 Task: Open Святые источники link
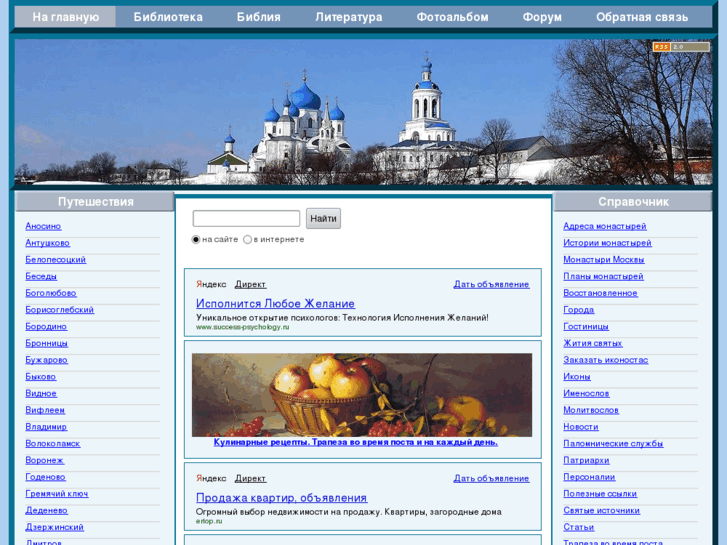pos(601,510)
